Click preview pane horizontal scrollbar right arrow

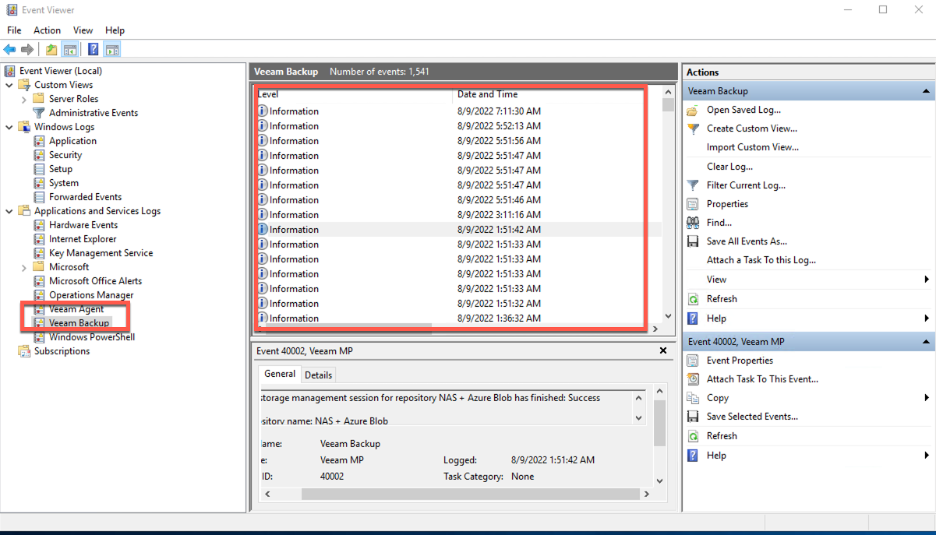click(646, 494)
